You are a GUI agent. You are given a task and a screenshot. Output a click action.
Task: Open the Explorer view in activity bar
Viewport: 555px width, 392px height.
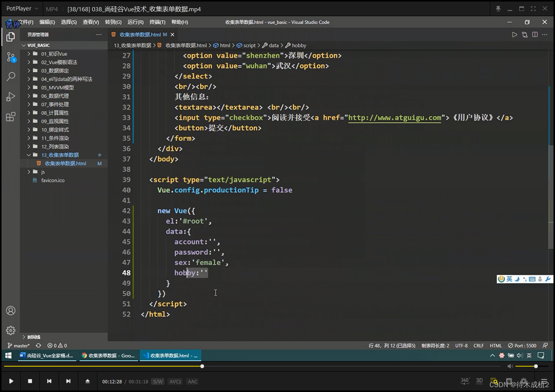tap(11, 37)
